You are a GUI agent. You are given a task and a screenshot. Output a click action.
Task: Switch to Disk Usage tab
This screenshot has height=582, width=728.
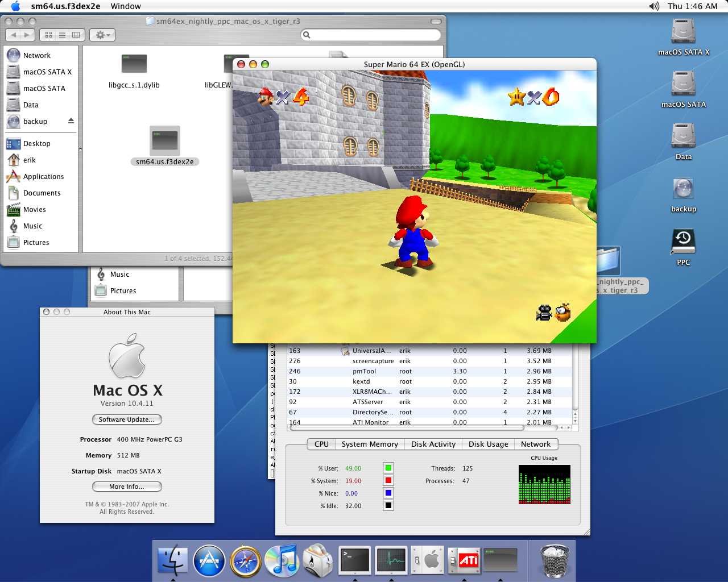pos(488,444)
